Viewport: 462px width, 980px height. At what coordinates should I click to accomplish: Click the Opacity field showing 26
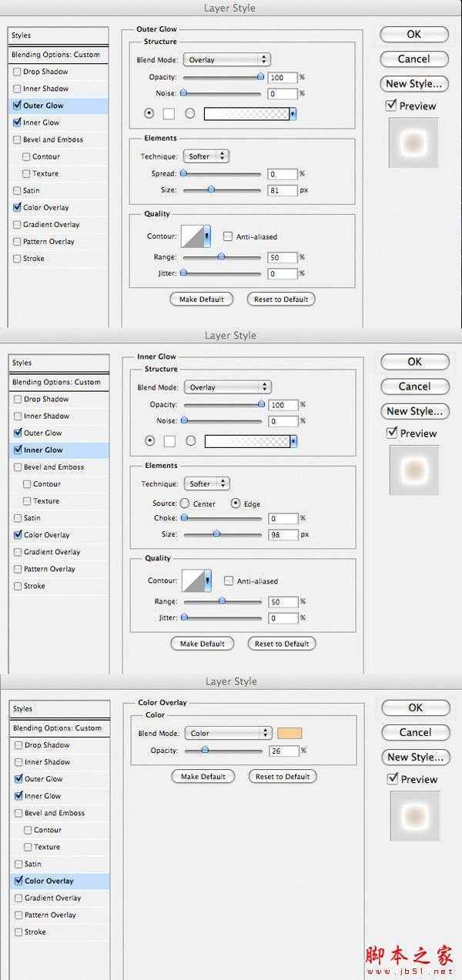click(x=283, y=751)
